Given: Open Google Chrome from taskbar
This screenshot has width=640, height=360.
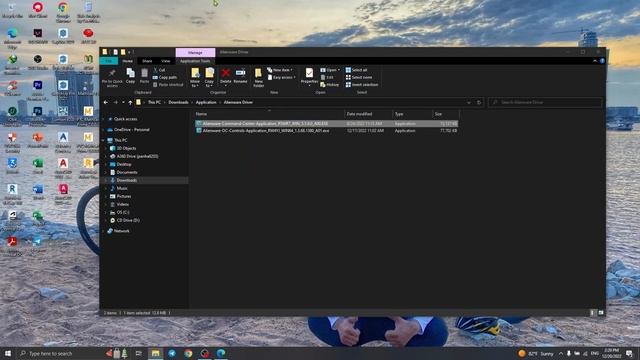Looking at the screenshot, I should (188, 353).
